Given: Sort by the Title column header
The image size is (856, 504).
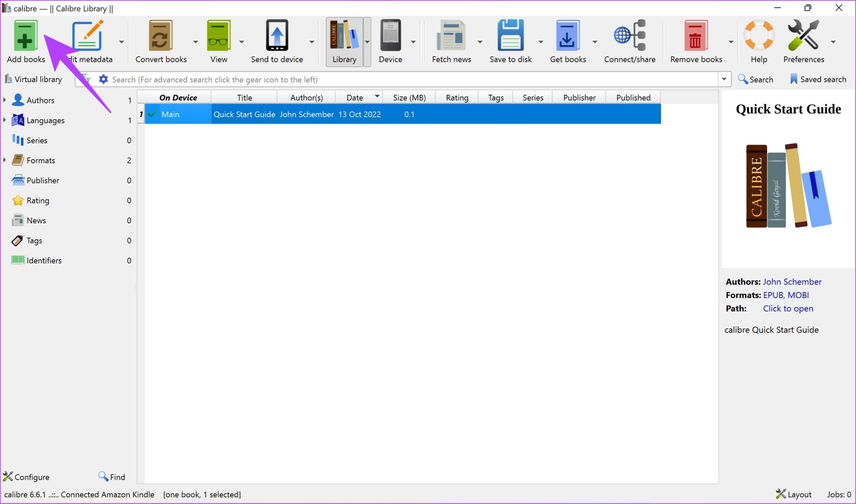Looking at the screenshot, I should point(244,98).
